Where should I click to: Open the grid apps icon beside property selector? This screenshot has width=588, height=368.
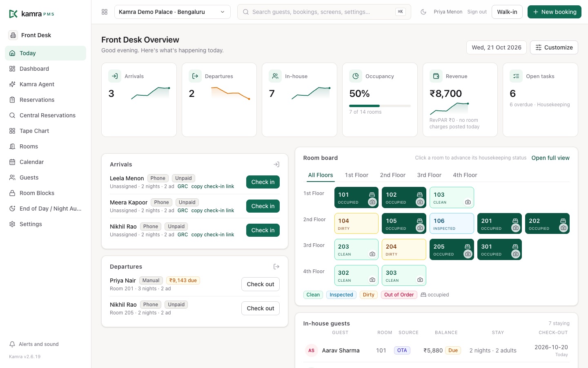click(x=105, y=12)
